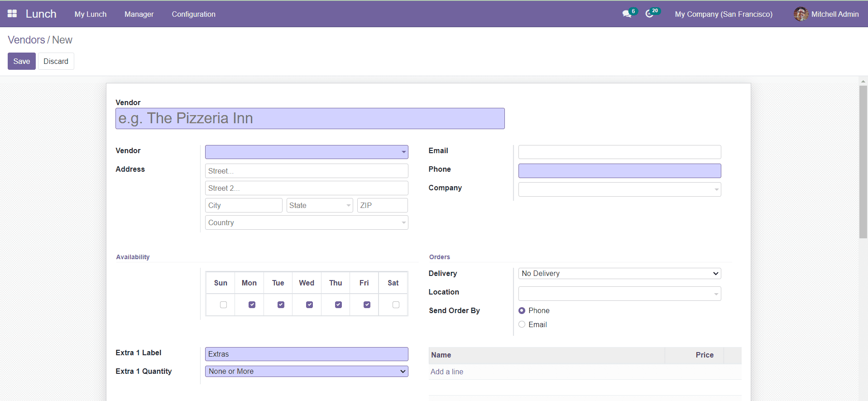This screenshot has height=401, width=868.
Task: Enable the Sunday availability checkbox
Action: point(223,305)
